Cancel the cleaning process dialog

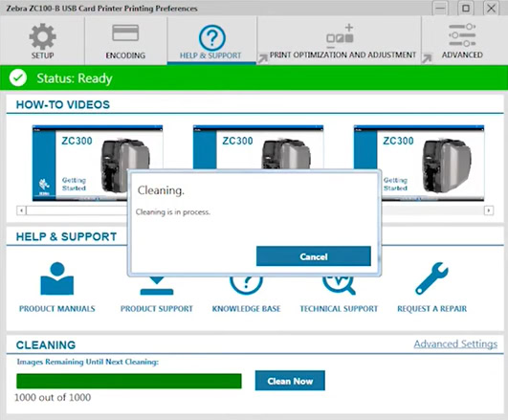(x=313, y=256)
